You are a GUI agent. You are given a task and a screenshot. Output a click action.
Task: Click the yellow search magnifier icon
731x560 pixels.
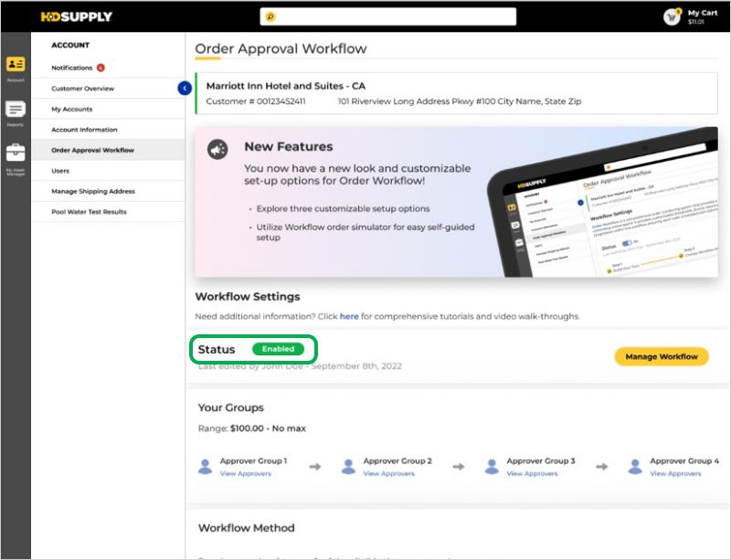[x=270, y=16]
